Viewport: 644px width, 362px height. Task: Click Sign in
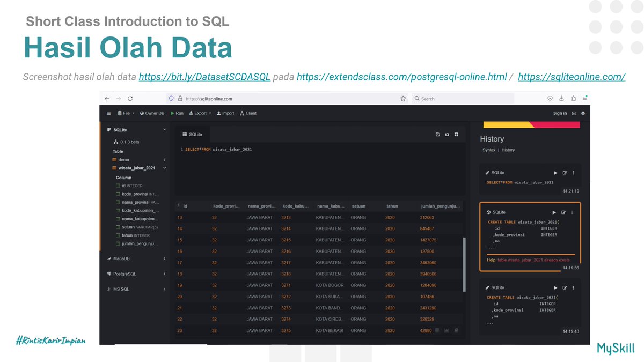(x=560, y=113)
